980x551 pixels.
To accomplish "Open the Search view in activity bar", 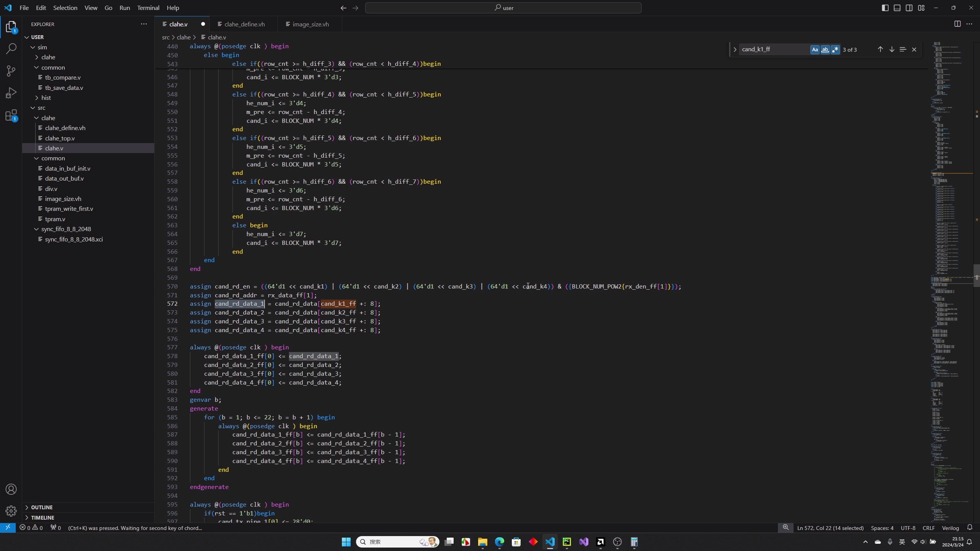I will [11, 49].
